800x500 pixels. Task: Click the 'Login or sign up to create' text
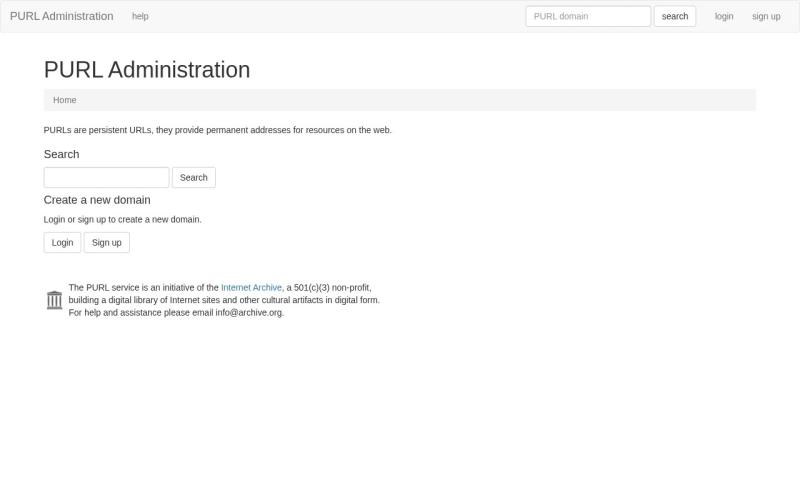(x=122, y=219)
